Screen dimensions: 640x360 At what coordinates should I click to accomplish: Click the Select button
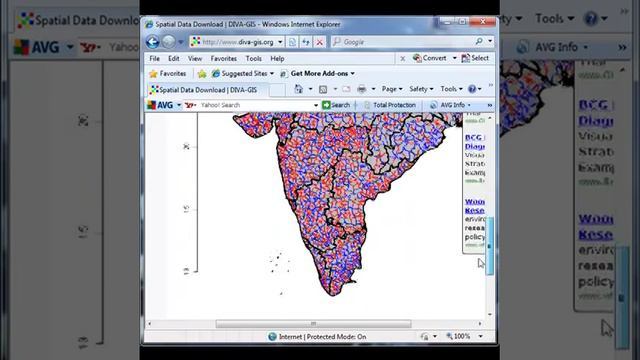pyautogui.click(x=475, y=58)
